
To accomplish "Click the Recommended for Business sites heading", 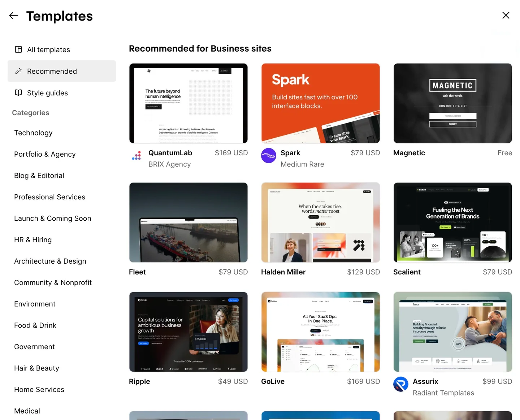I will 200,48.
